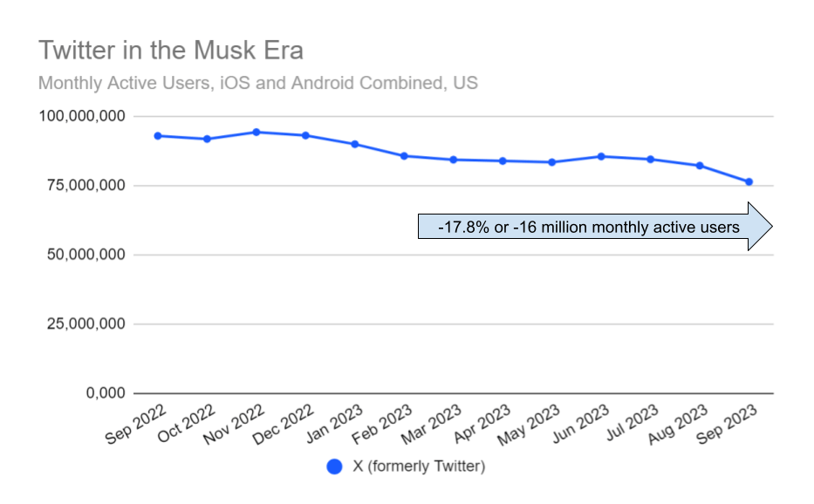Click the Jun 2023 data point
Viewport: 814px width, 504px height.
click(x=601, y=156)
